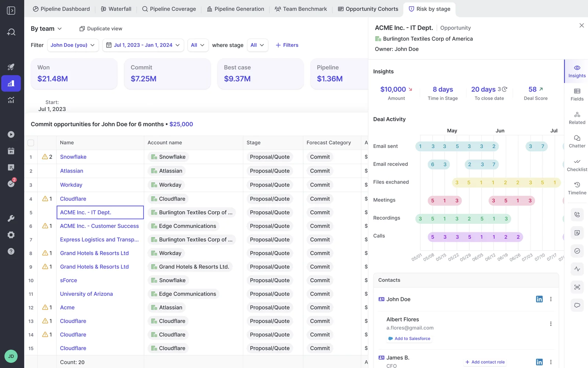Open the All dropdown before where stage
The image size is (588, 368).
click(x=198, y=45)
